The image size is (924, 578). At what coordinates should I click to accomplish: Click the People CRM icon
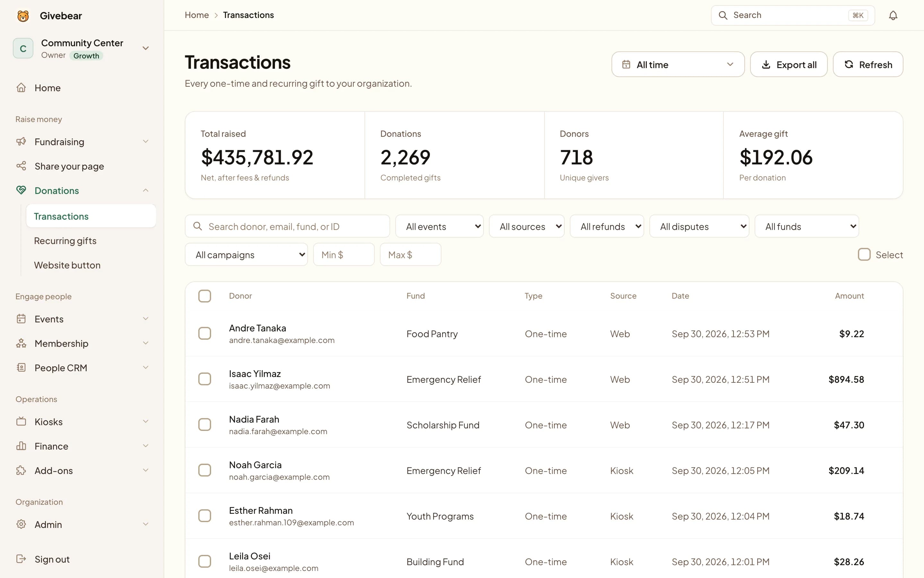(x=21, y=367)
